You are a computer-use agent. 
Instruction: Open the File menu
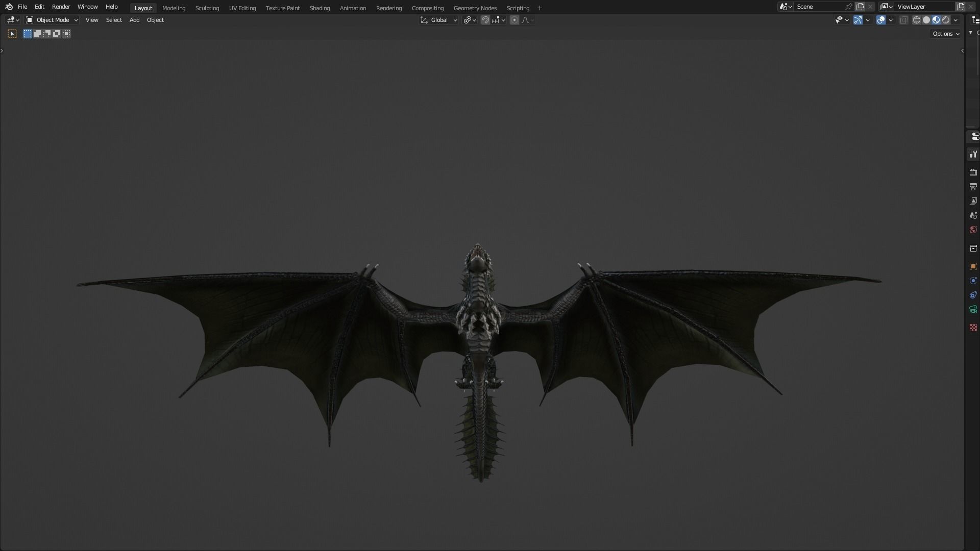22,7
